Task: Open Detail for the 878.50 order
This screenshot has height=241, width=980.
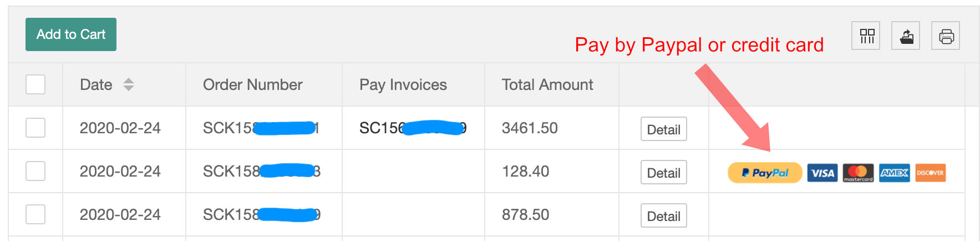Action: tap(664, 215)
